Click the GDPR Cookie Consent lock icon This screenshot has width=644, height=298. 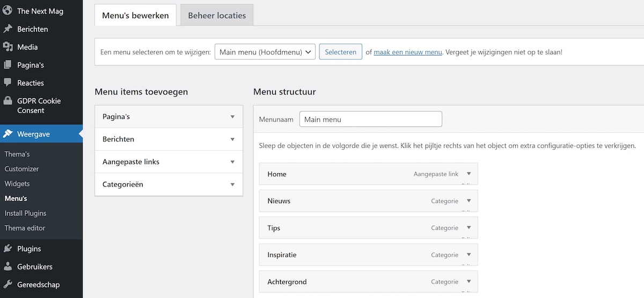coord(8,101)
